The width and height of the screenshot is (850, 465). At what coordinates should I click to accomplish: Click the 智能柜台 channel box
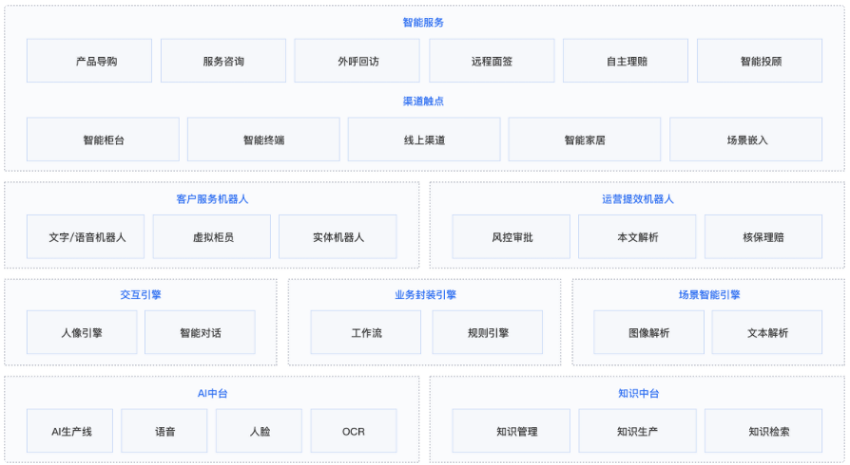(x=103, y=139)
